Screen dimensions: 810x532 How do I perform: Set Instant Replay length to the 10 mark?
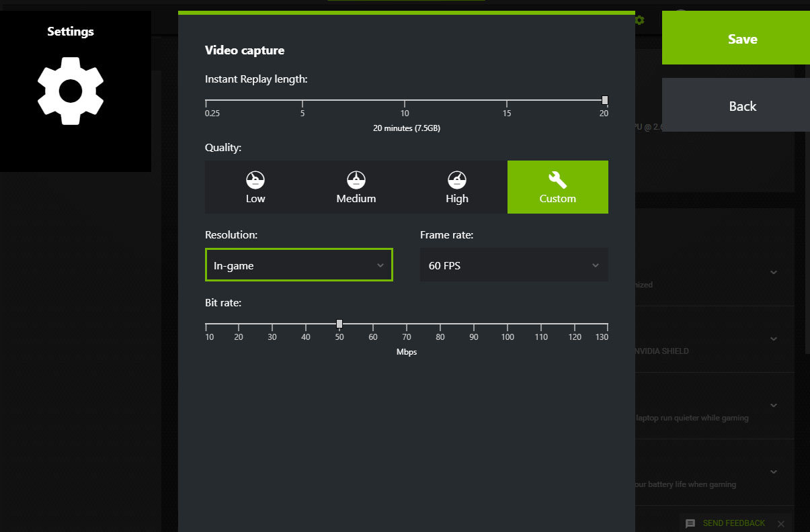coord(405,101)
